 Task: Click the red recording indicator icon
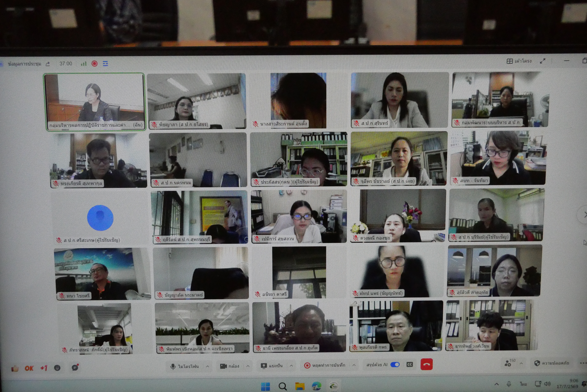point(95,64)
